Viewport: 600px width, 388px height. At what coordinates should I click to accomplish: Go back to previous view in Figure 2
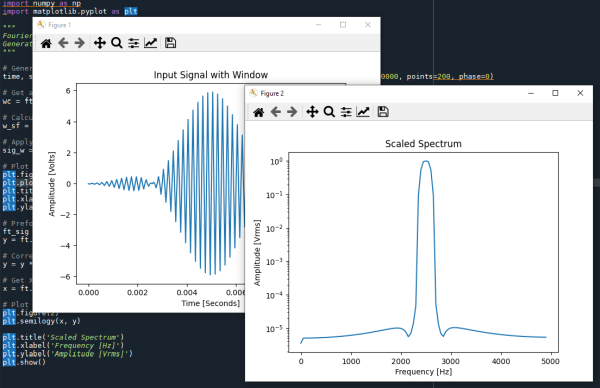[276, 112]
